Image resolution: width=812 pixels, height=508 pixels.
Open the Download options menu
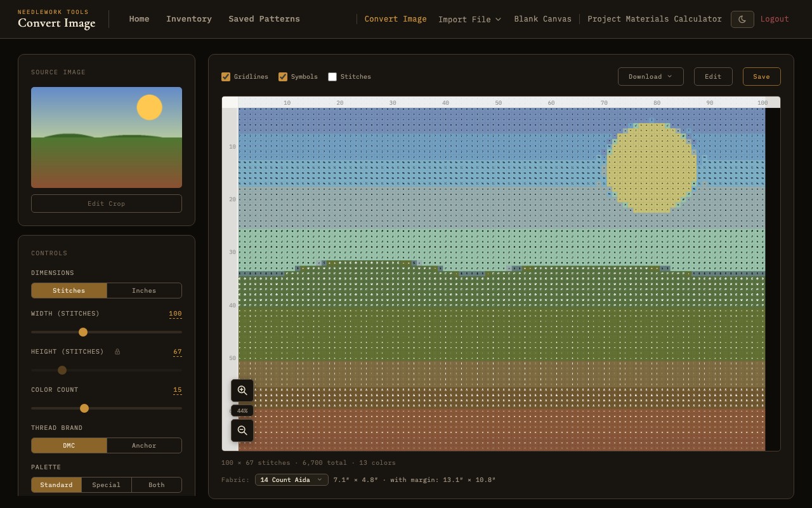650,76
